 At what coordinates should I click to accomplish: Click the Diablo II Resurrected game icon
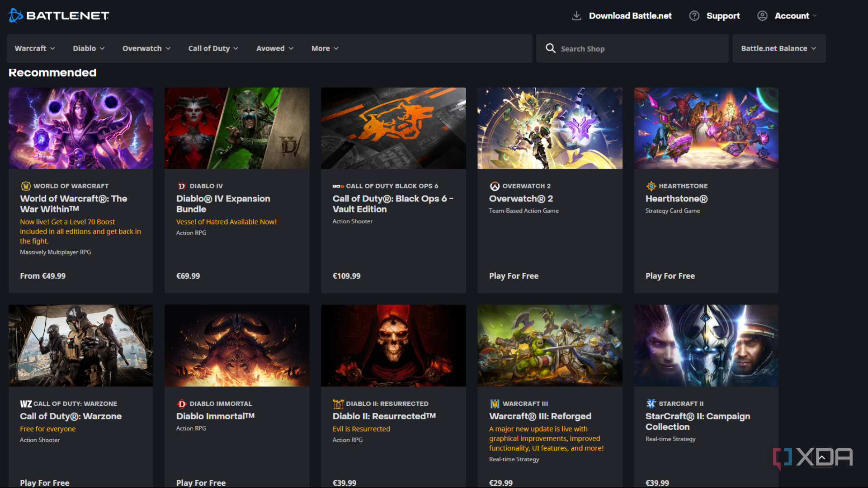click(338, 404)
